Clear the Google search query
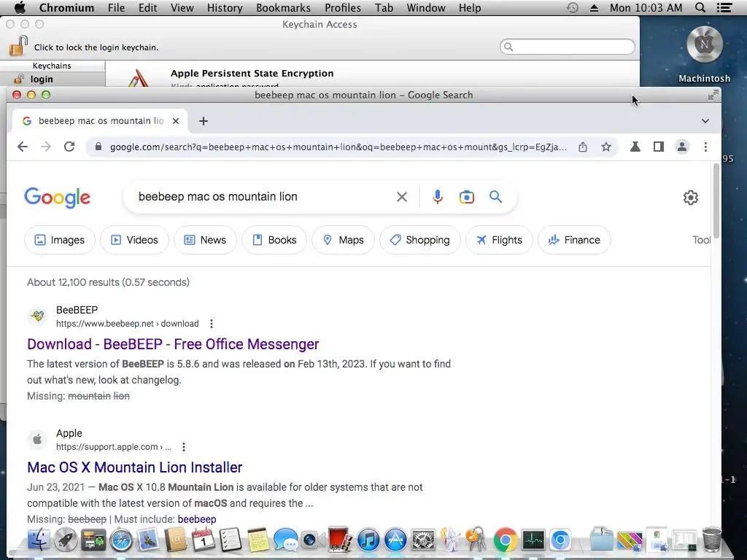Screen dimensions: 747x560 click(x=402, y=197)
